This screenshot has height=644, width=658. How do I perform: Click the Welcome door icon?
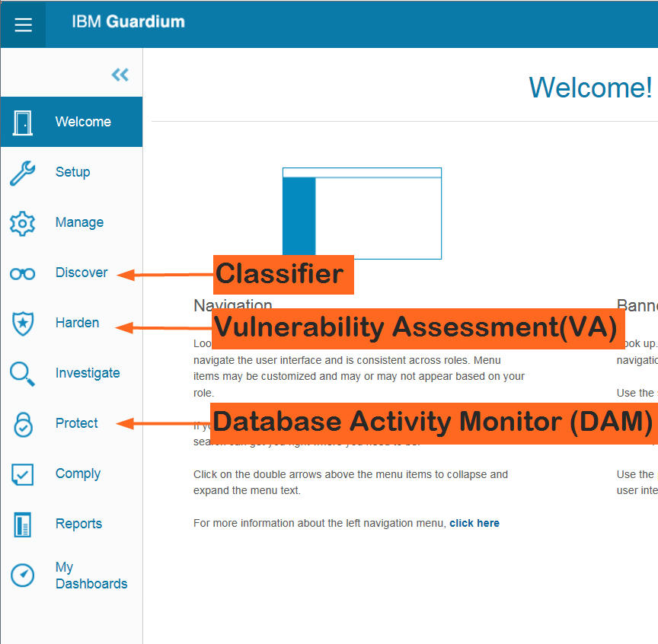click(23, 123)
